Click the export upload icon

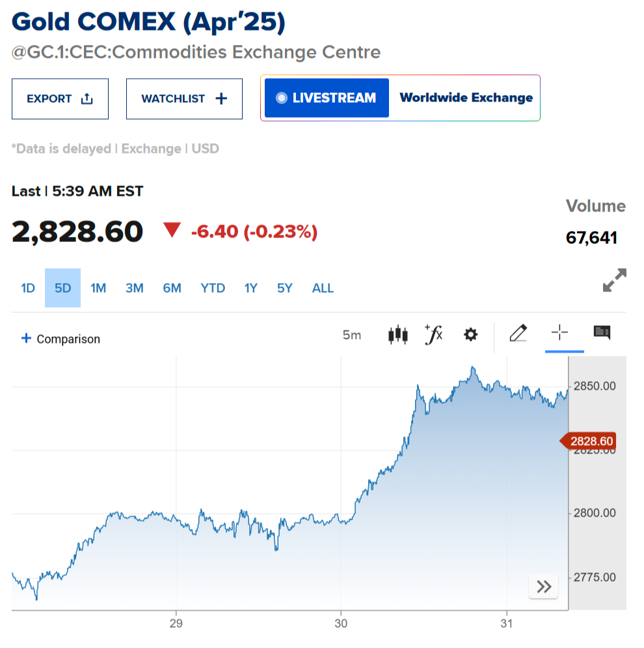point(87,99)
